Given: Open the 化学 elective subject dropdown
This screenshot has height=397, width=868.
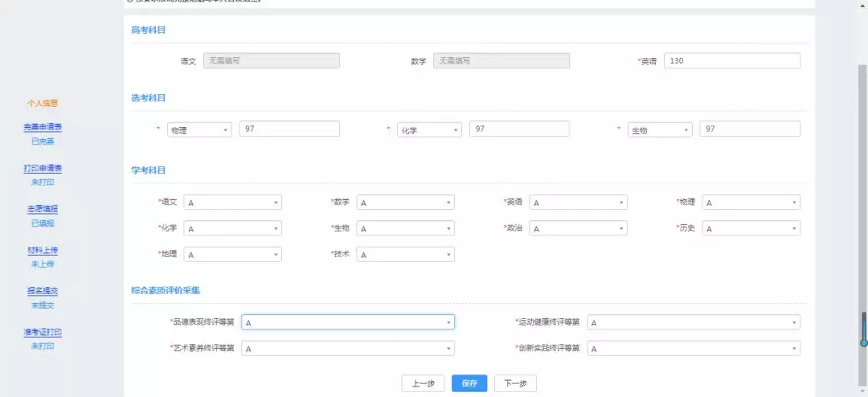Looking at the screenshot, I should [429, 130].
